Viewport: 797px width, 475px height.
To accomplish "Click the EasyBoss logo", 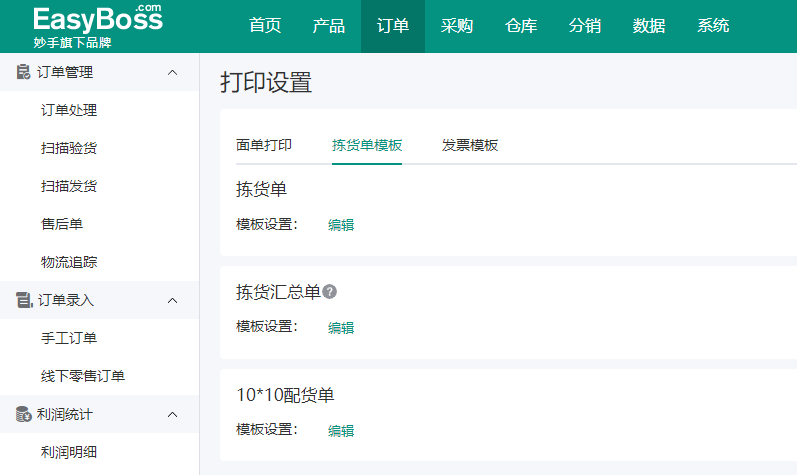I will (x=98, y=26).
